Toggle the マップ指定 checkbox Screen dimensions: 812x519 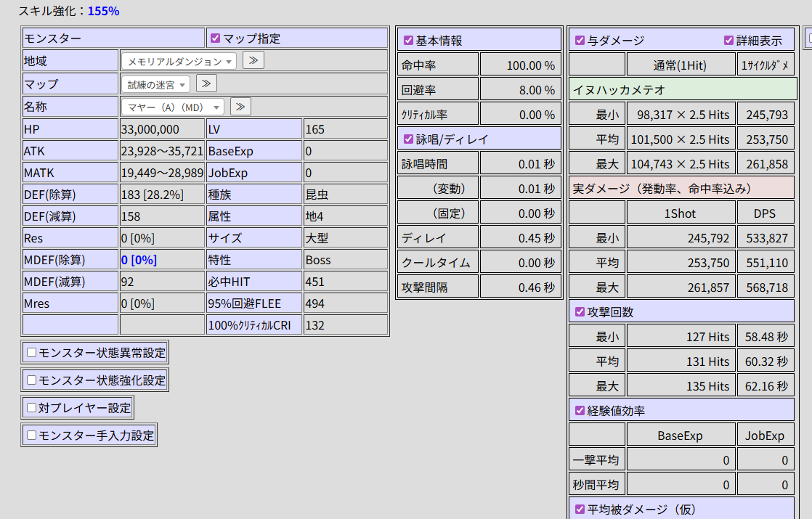click(x=215, y=38)
